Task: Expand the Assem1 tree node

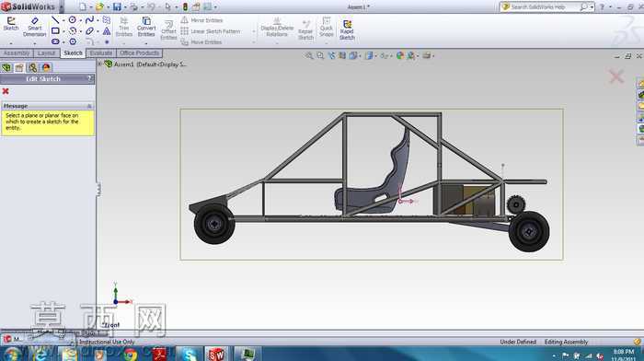Action: (x=99, y=64)
